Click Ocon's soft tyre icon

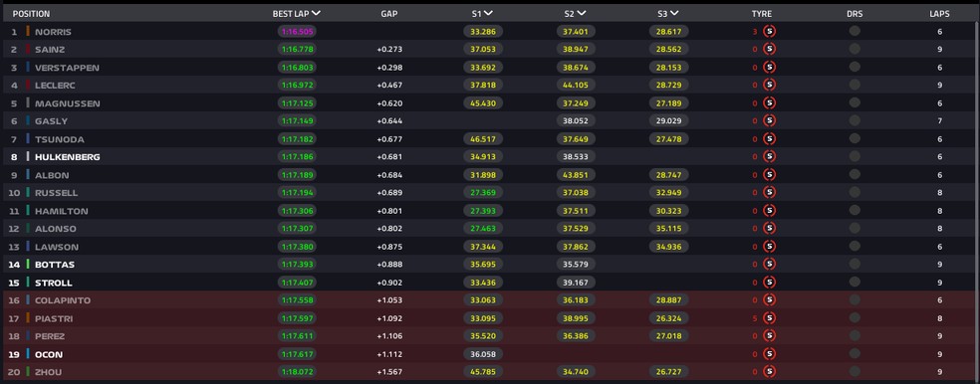click(x=770, y=354)
